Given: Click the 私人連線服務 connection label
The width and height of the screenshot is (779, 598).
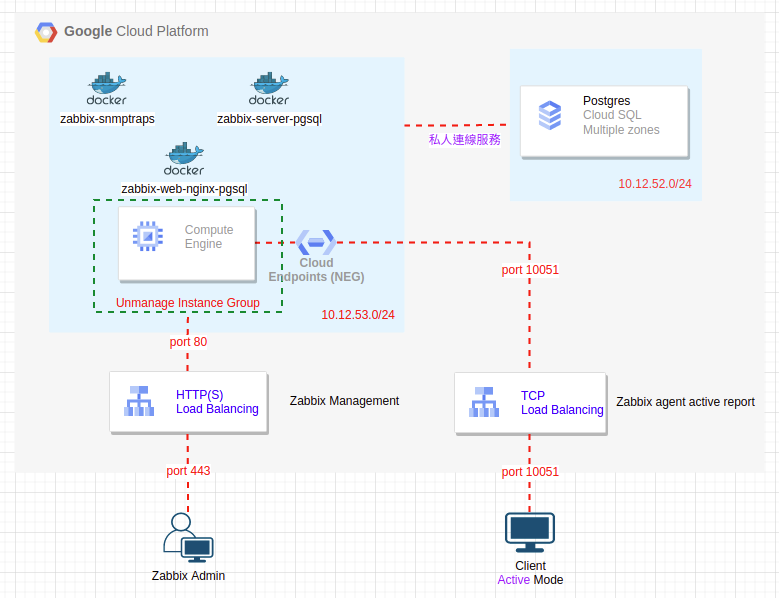Looking at the screenshot, I should point(465,140).
